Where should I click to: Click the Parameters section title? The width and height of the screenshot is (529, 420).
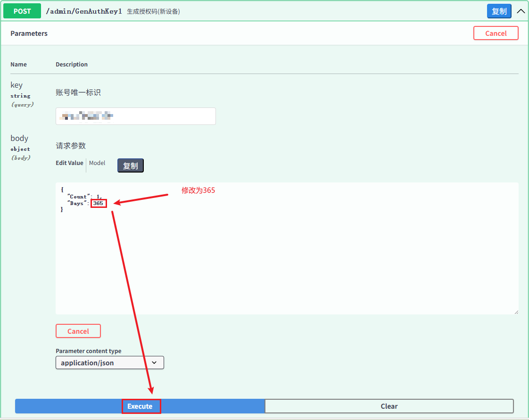point(29,33)
